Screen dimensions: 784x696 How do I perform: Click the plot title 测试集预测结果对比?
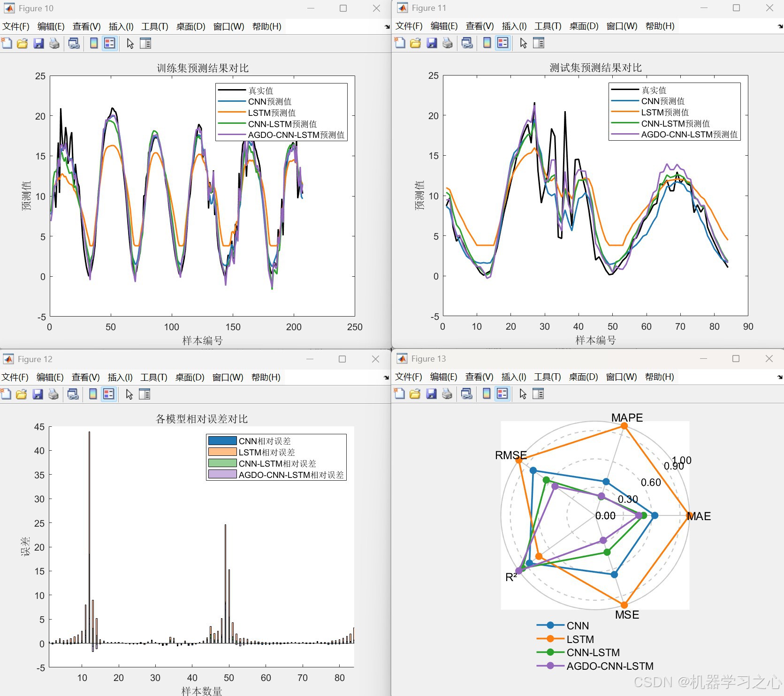pos(596,68)
